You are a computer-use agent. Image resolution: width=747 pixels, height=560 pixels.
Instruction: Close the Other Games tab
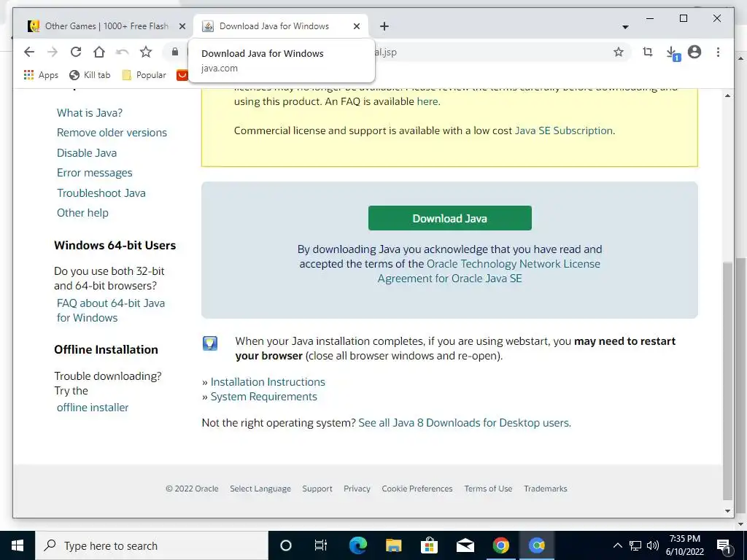tap(182, 26)
